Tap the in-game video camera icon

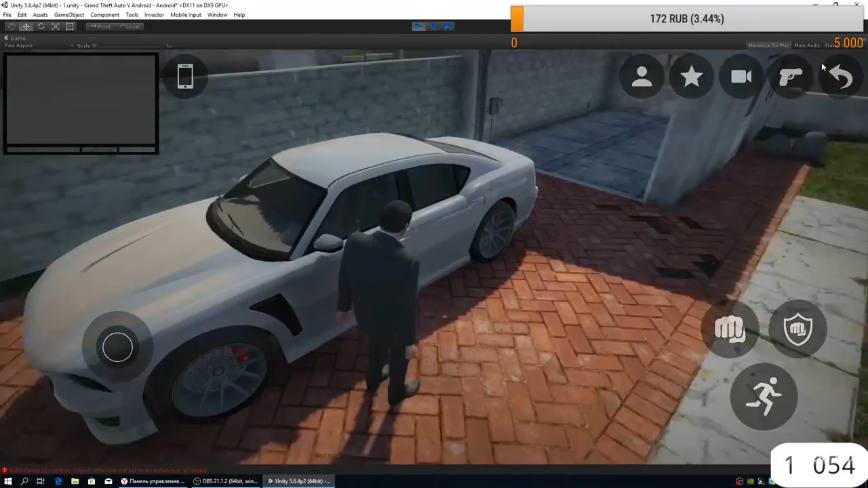[741, 77]
